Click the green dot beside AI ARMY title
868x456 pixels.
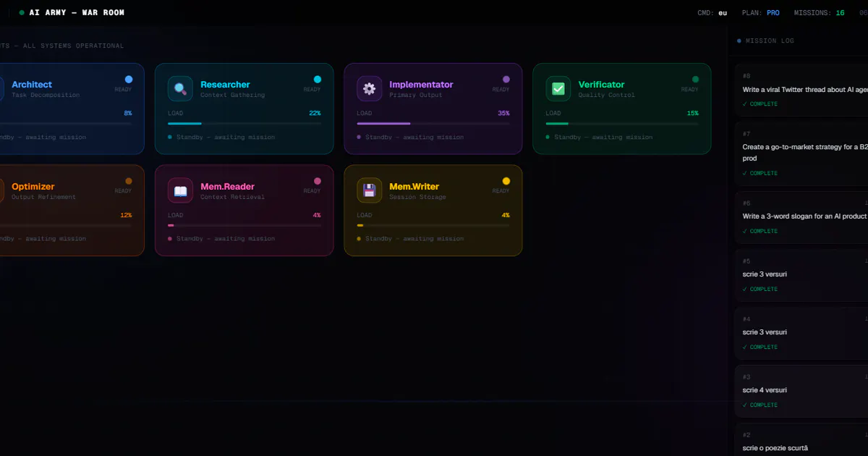(22, 12)
